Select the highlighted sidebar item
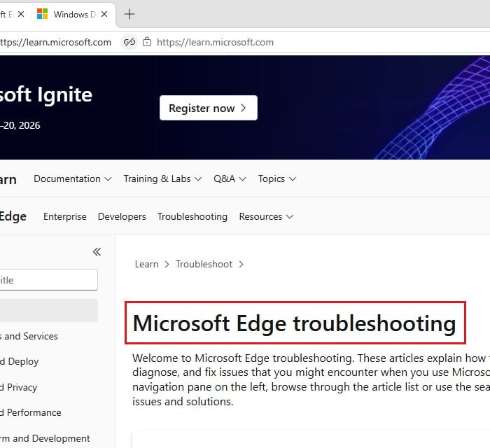 49,310
